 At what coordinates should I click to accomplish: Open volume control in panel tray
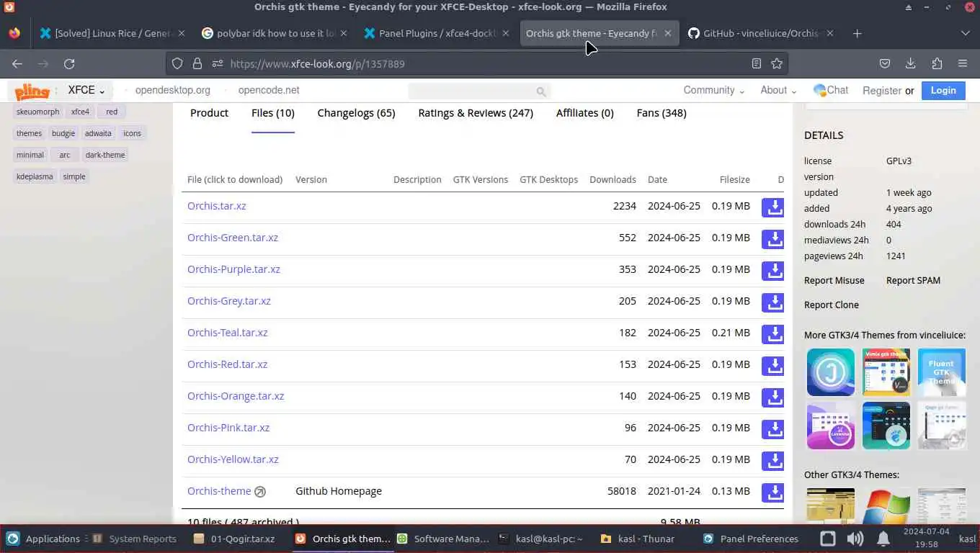point(855,539)
